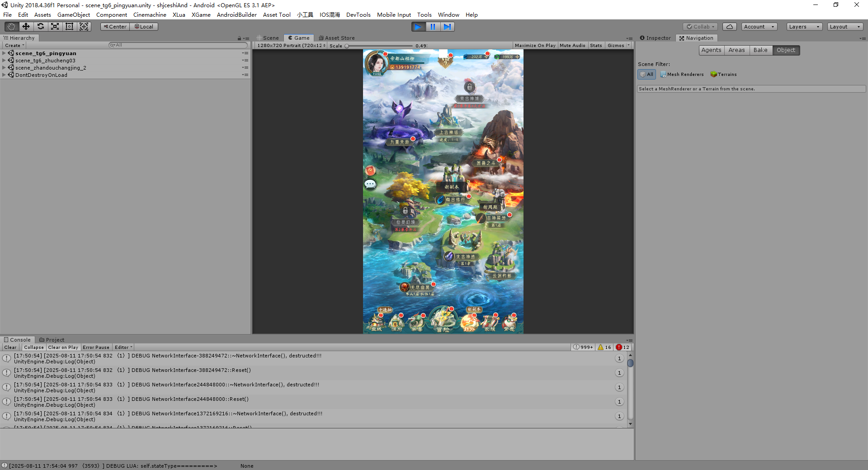Click the red gift icon in game view
868x470 pixels.
tap(370, 170)
